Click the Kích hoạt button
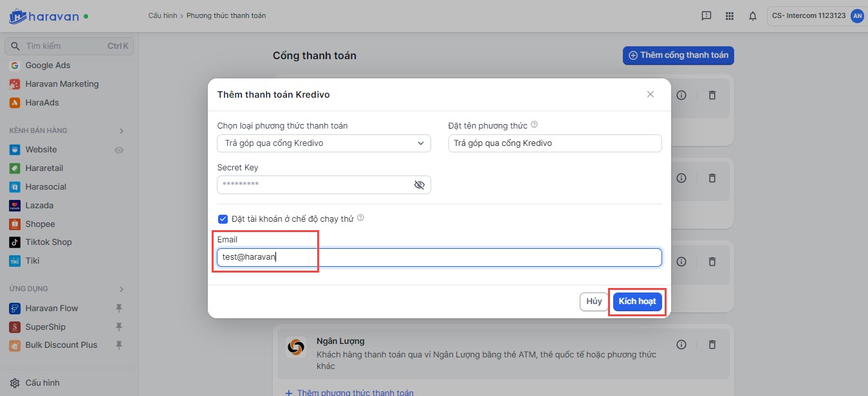Image resolution: width=868 pixels, height=396 pixels. point(637,301)
